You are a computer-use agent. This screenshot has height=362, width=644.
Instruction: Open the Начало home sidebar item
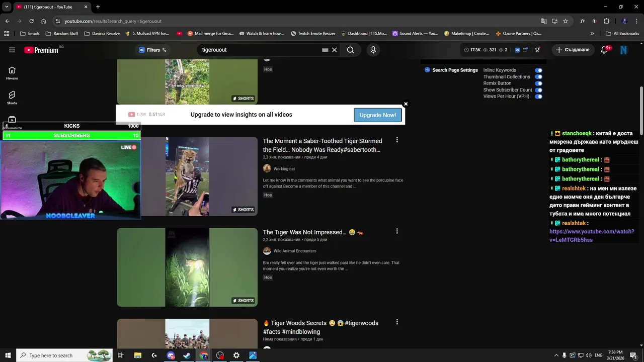tap(12, 73)
